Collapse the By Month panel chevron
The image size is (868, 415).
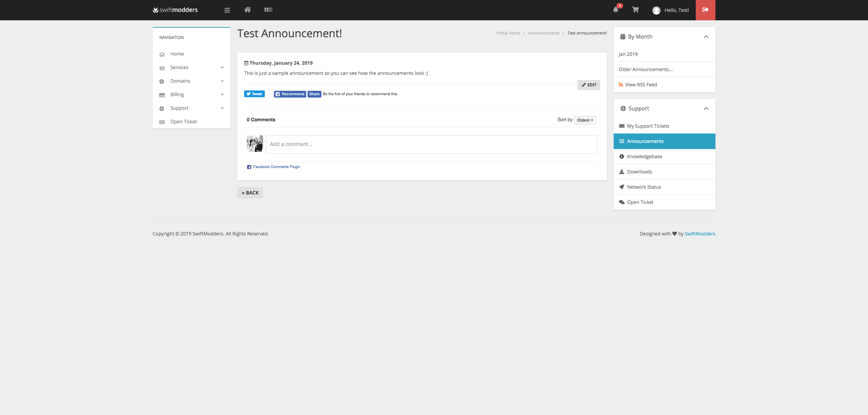pos(706,37)
